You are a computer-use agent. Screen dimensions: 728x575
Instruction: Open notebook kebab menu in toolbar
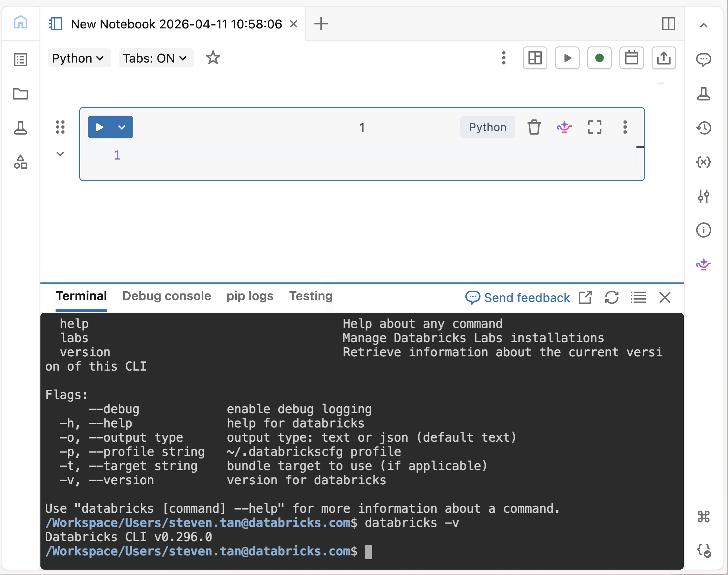coord(504,58)
